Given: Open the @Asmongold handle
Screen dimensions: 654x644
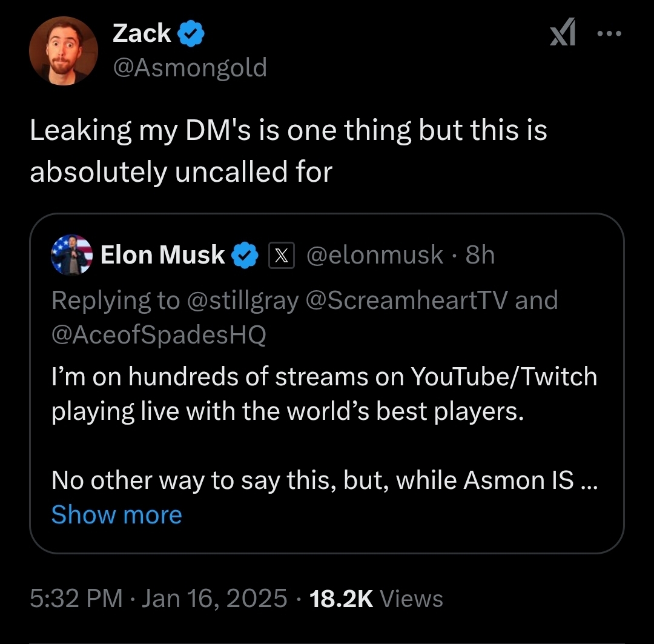Looking at the screenshot, I should 190,67.
